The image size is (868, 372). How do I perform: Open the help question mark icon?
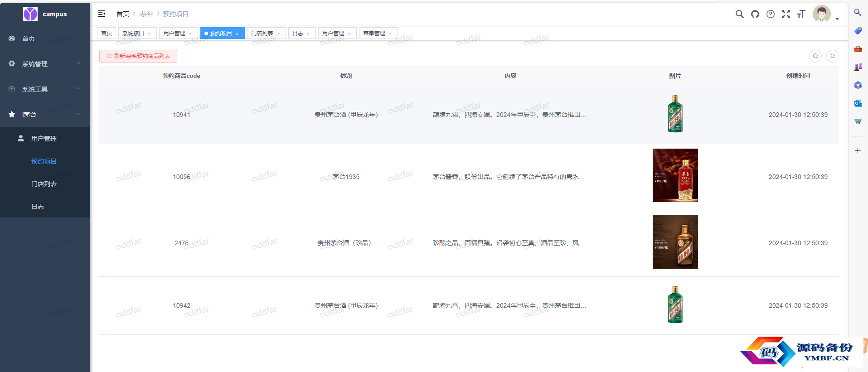tap(770, 14)
